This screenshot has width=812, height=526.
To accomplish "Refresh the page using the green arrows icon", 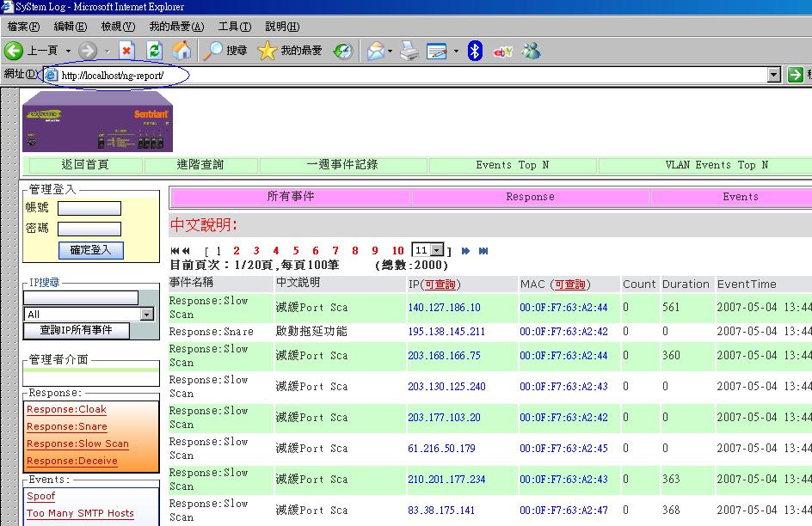I will [x=154, y=51].
